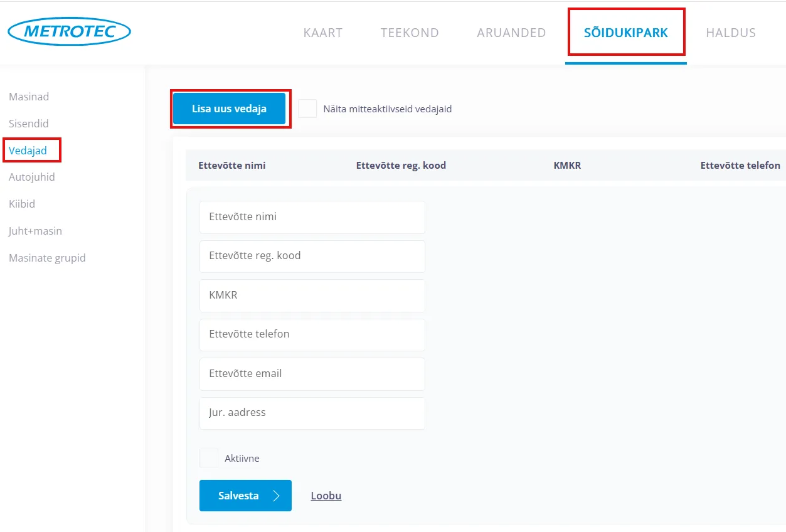Enable Näita mitteaktiivseid vedajaid checkbox

[307, 109]
